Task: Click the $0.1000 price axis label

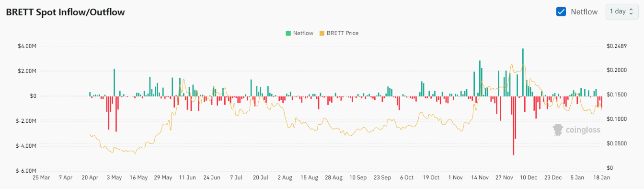Action: [617, 119]
